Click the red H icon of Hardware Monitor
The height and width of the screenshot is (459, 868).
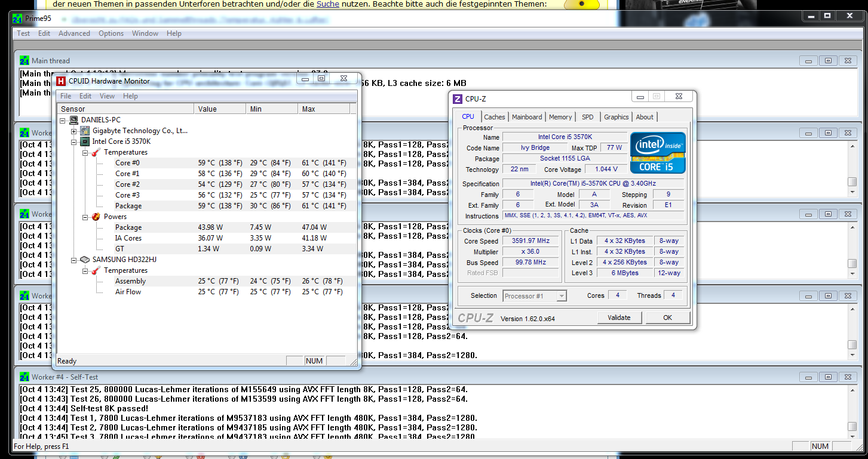(60, 81)
